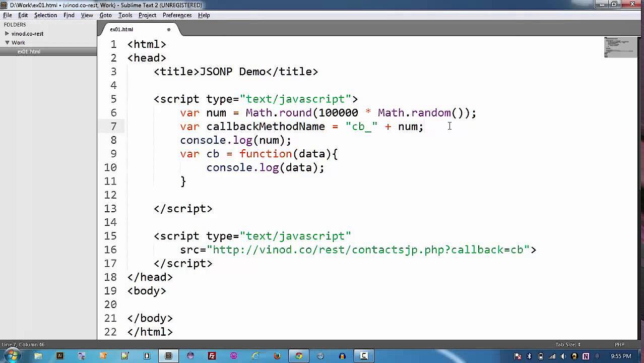Collapse the Work folder

(x=7, y=43)
